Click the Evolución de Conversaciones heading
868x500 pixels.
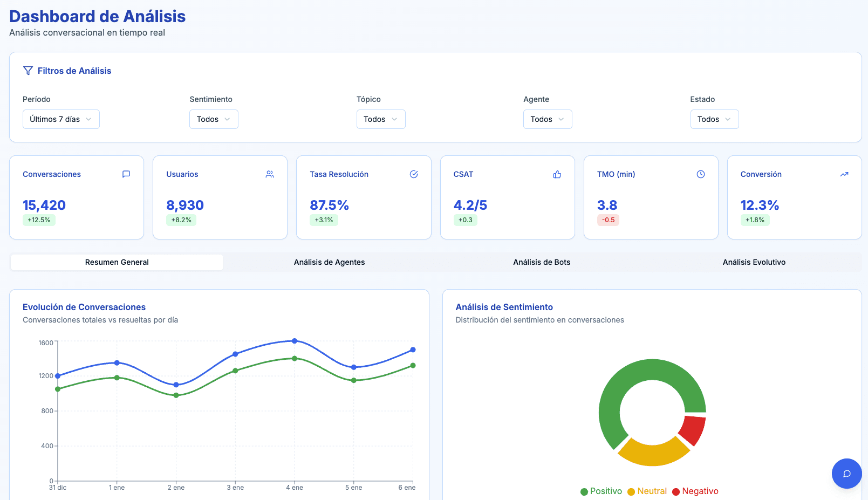tap(84, 307)
